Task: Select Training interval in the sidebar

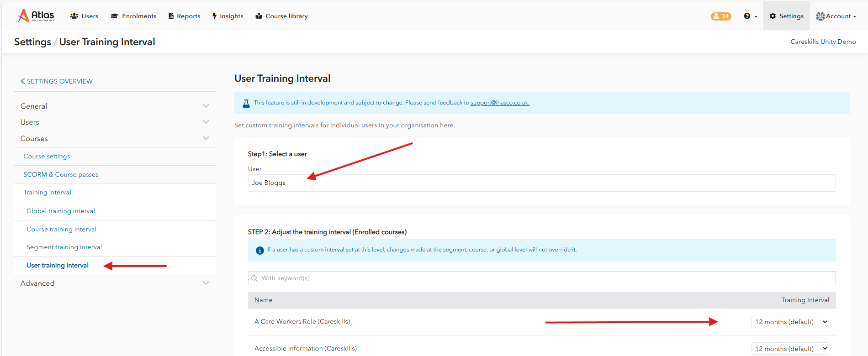Action: 47,192
